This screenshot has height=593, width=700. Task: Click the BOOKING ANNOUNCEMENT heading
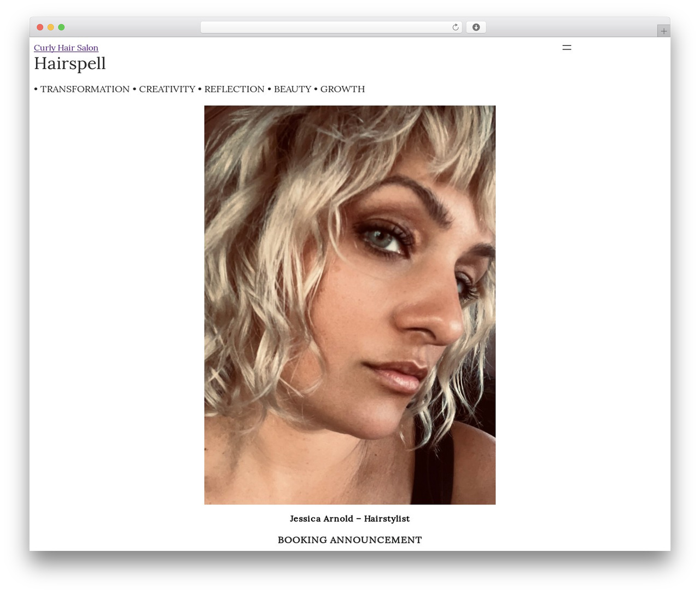(x=350, y=540)
